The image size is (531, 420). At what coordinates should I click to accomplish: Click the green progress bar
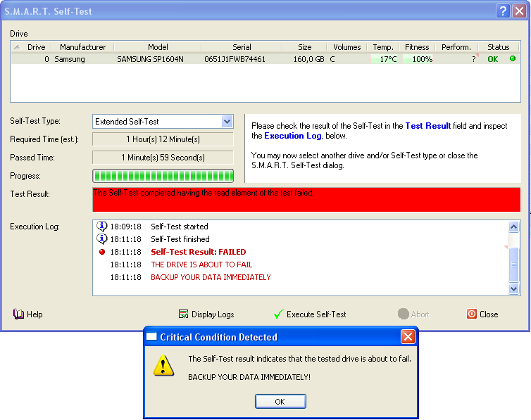click(x=163, y=176)
